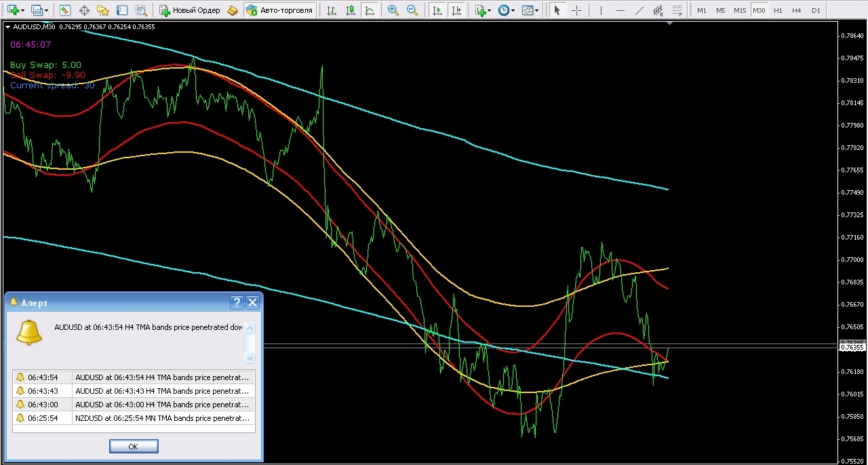Screen dimensions: 868x465
Task: Click the zoom out magnifier icon
Action: tap(412, 10)
